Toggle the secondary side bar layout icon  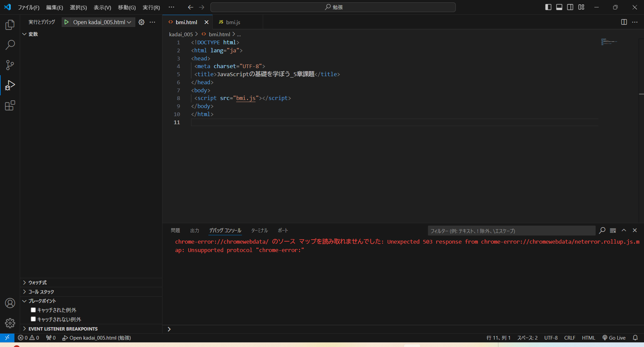pyautogui.click(x=570, y=7)
